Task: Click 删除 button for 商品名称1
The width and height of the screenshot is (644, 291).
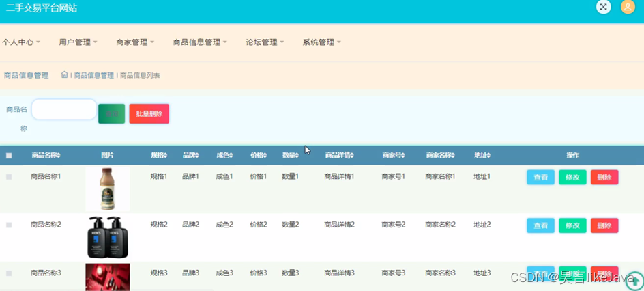Action: (604, 177)
